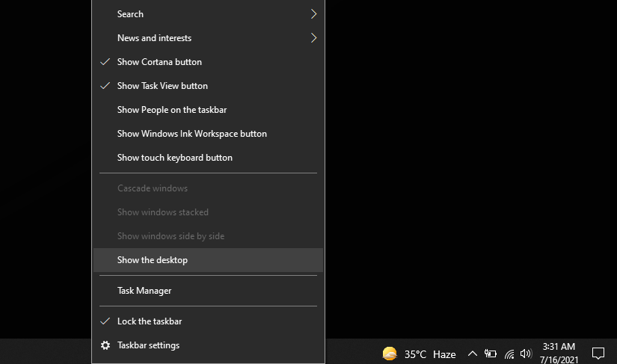617x364 pixels.
Task: Click the Search menu label
Action: [130, 14]
